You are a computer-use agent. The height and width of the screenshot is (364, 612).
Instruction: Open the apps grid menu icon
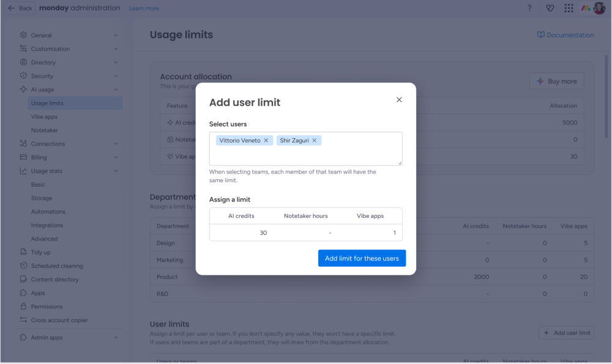click(569, 8)
